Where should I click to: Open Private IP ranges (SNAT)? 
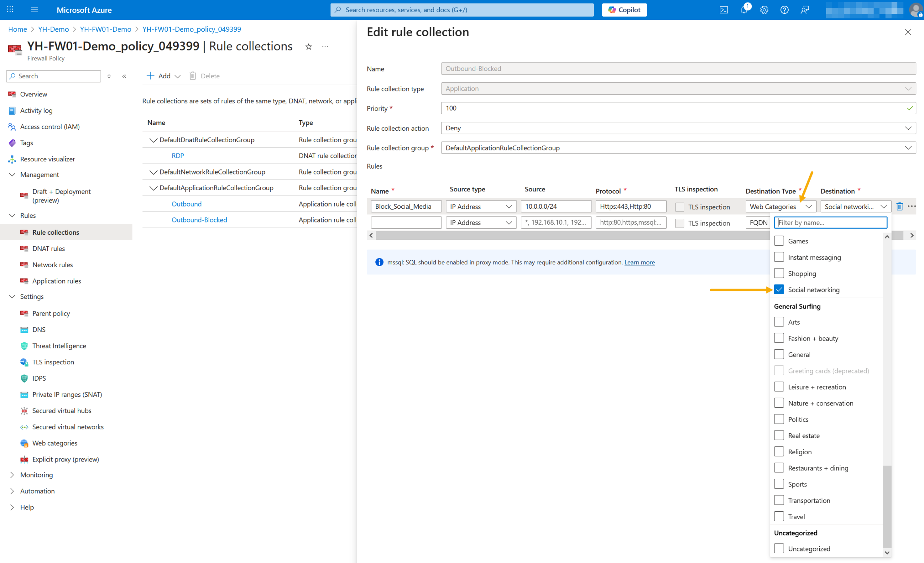[x=67, y=394]
